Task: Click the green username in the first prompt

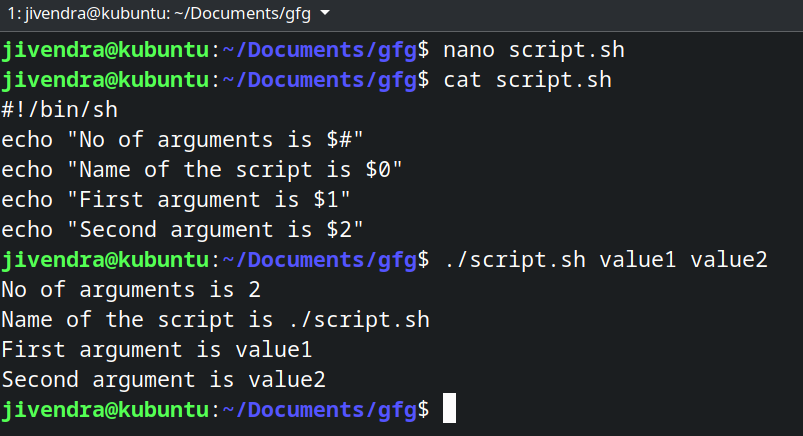Action: [x=105, y=48]
